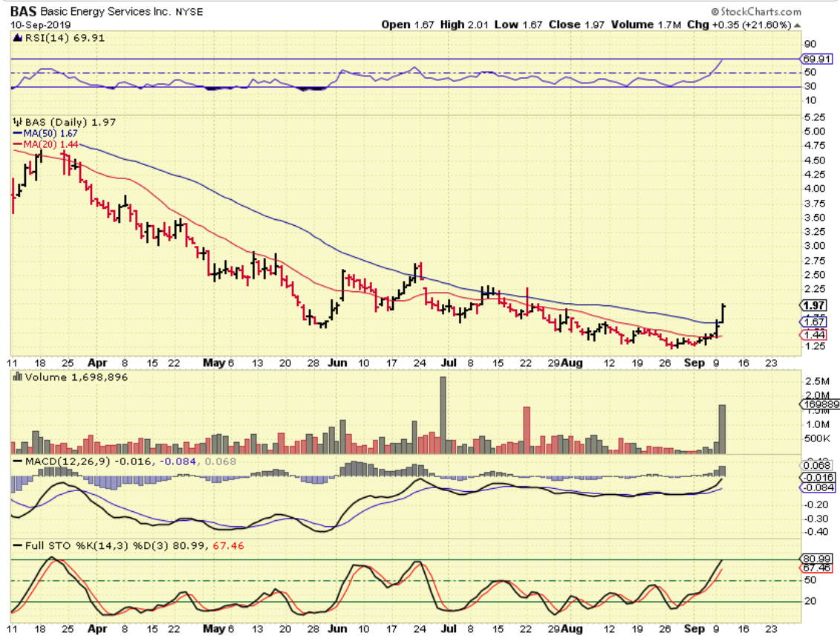Viewport: 840px width, 639px height.
Task: Click the 500K label on volume axis
Action: point(818,438)
